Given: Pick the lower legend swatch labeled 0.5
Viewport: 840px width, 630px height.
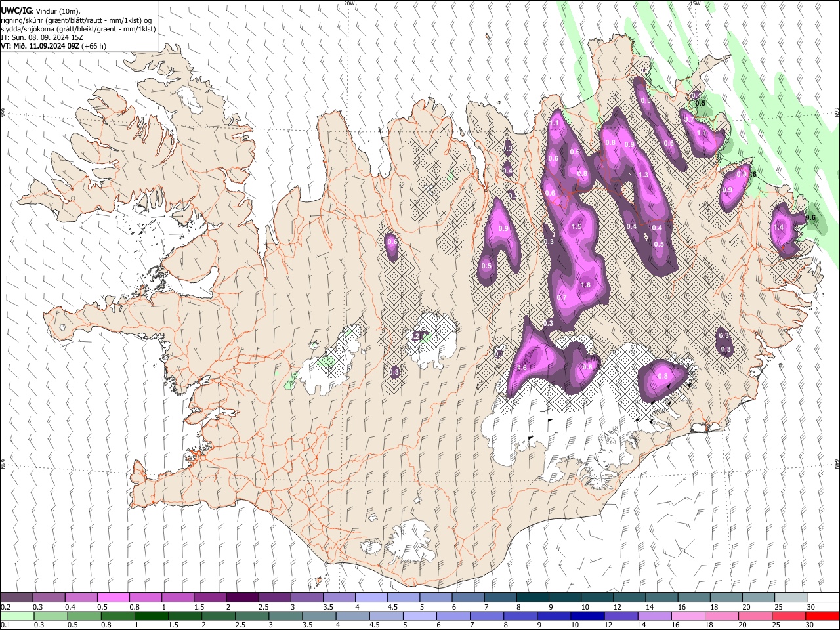Looking at the screenshot, I should (x=84, y=616).
